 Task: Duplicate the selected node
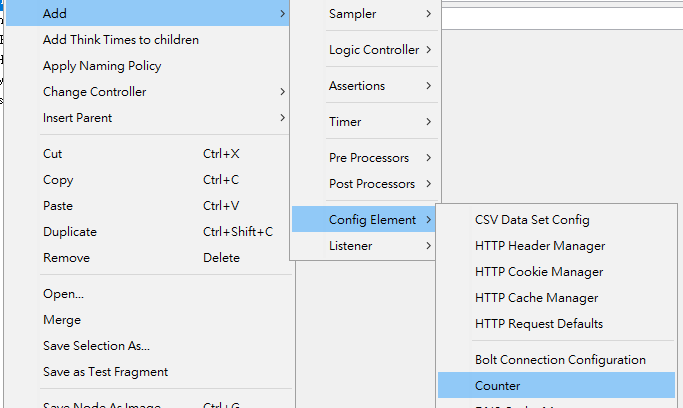tap(70, 232)
